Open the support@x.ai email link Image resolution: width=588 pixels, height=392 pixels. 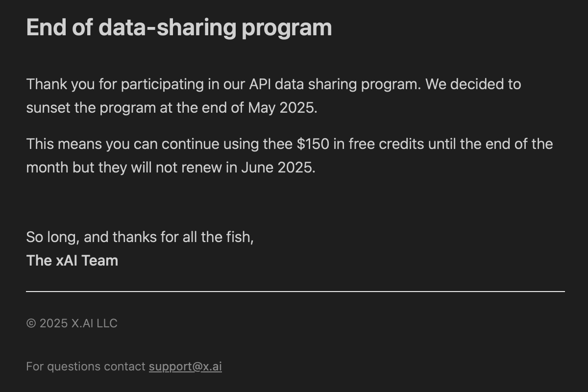click(185, 367)
